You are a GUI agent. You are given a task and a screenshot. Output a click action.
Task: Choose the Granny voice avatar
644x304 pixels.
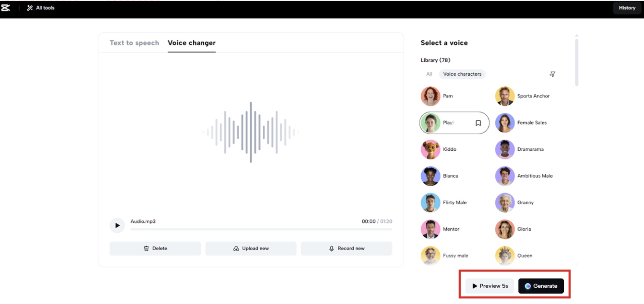click(505, 203)
